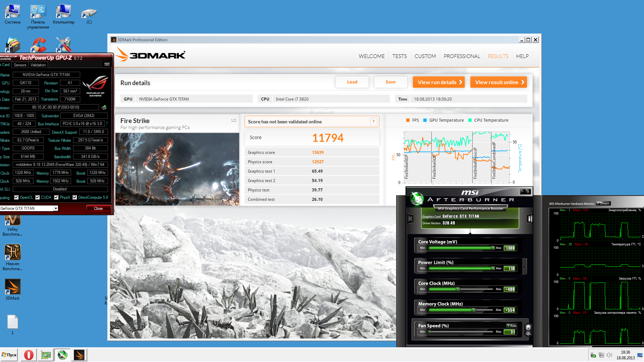Click the Core Clock slider handle

pyautogui.click(x=458, y=289)
